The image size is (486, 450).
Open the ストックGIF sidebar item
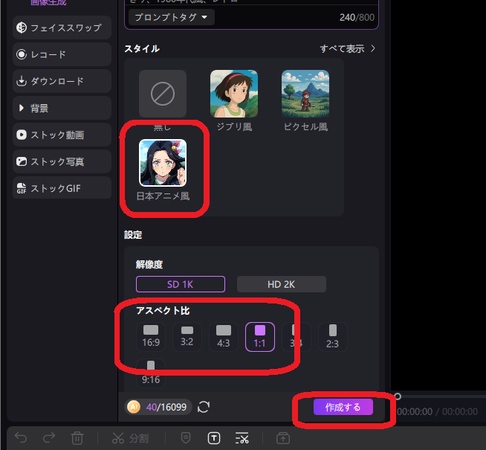click(x=62, y=188)
